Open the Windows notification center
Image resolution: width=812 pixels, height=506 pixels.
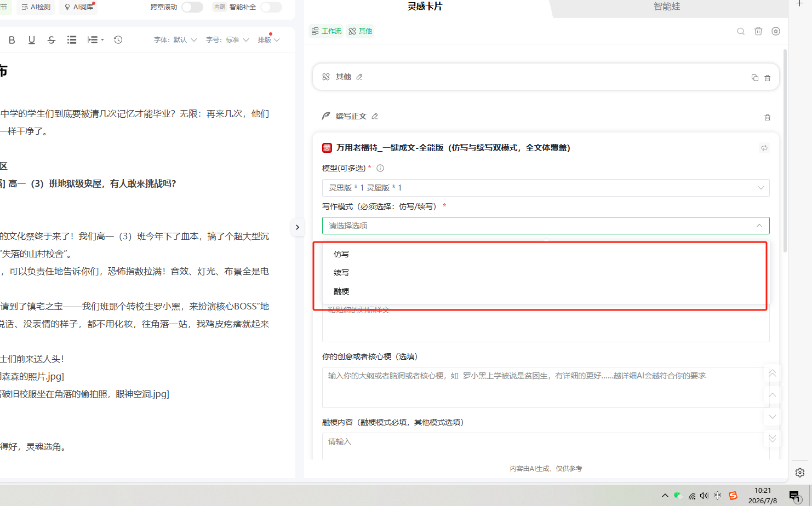click(795, 496)
